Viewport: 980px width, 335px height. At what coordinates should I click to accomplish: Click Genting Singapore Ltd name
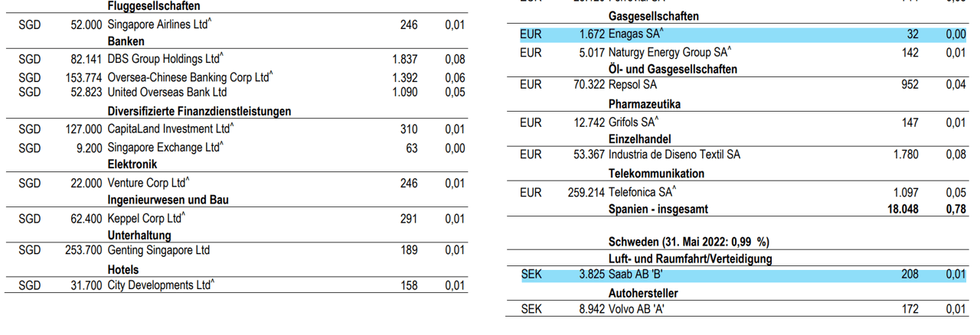click(x=158, y=251)
